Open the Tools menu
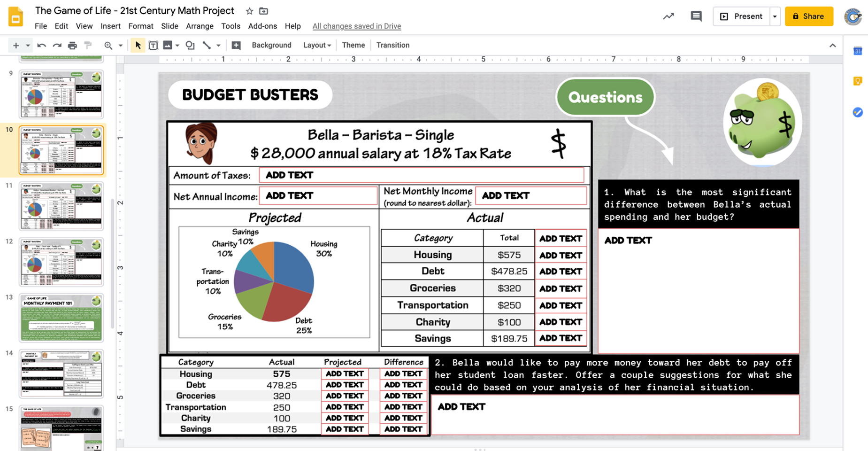Image resolution: width=868 pixels, height=451 pixels. tap(230, 26)
